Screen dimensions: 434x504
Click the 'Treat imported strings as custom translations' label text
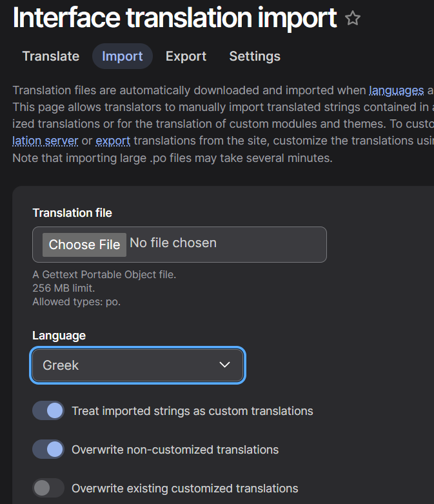click(192, 411)
